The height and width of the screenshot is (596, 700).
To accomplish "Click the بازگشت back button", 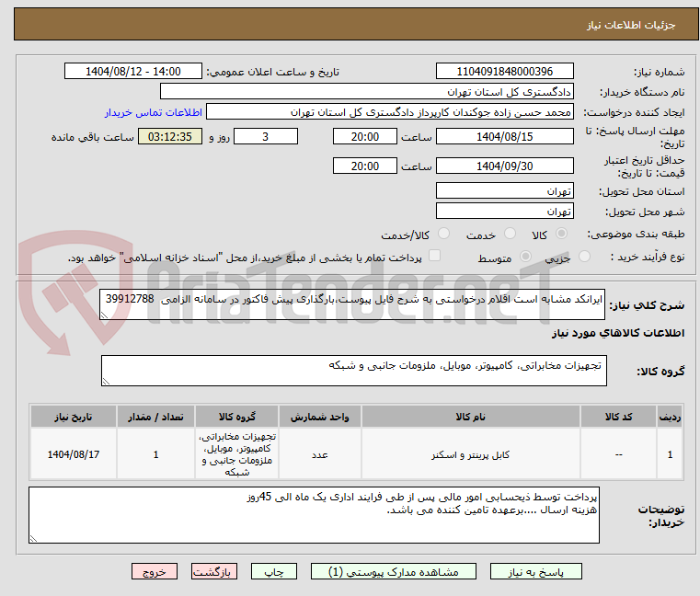I will click(213, 571).
